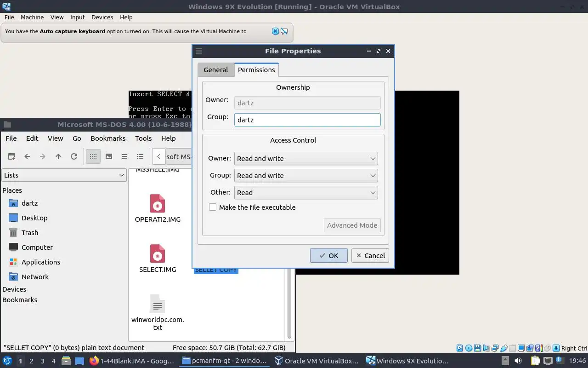Viewport: 588px width, 368px height.
Task: Open network indicator in VirtualBox status bar
Action: pos(495,348)
